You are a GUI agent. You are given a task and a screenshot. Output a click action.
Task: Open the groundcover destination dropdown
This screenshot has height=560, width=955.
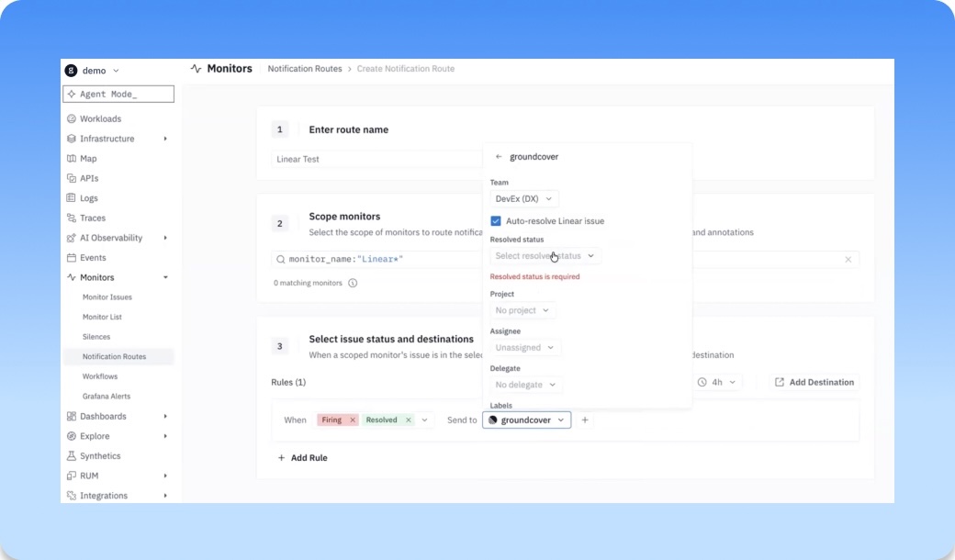(527, 420)
